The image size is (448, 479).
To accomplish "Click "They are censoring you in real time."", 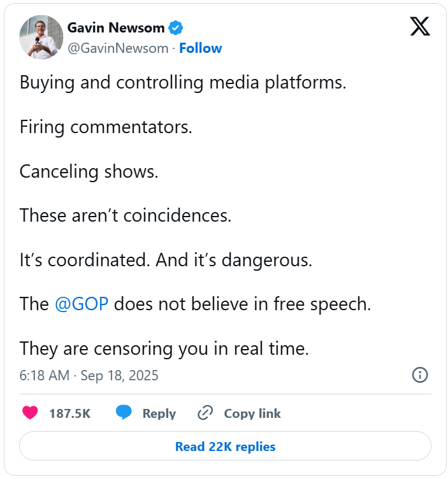I will [x=164, y=348].
